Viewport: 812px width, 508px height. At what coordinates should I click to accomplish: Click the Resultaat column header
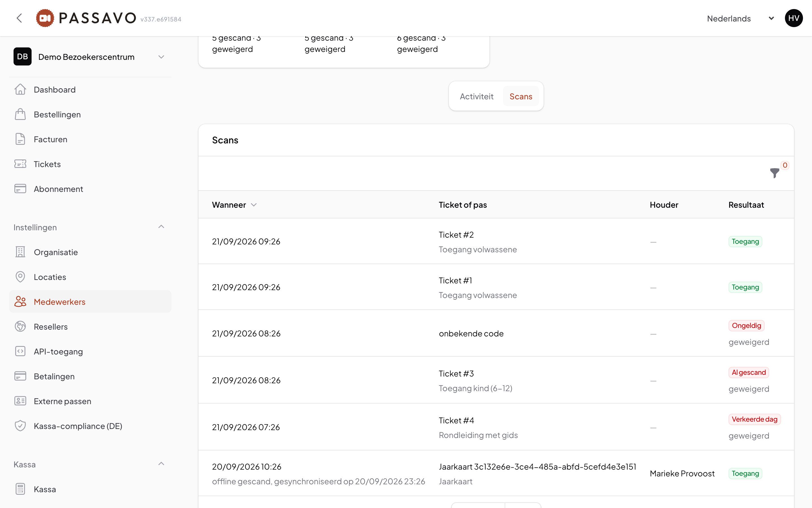[x=746, y=205]
